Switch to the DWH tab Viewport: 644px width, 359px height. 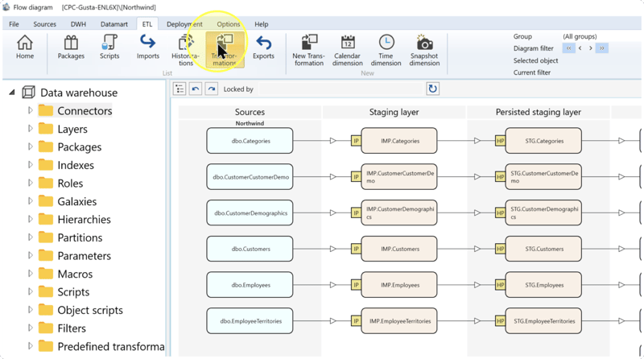pyautogui.click(x=78, y=24)
